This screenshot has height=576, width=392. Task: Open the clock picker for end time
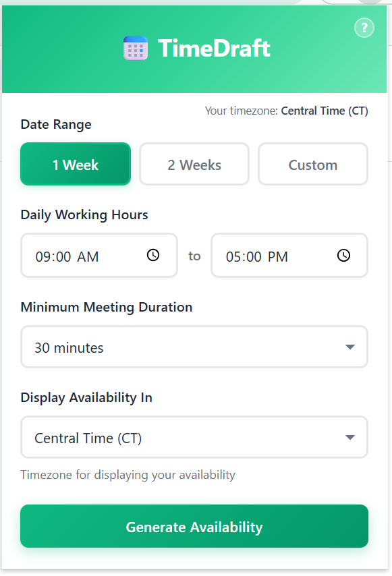tap(343, 256)
